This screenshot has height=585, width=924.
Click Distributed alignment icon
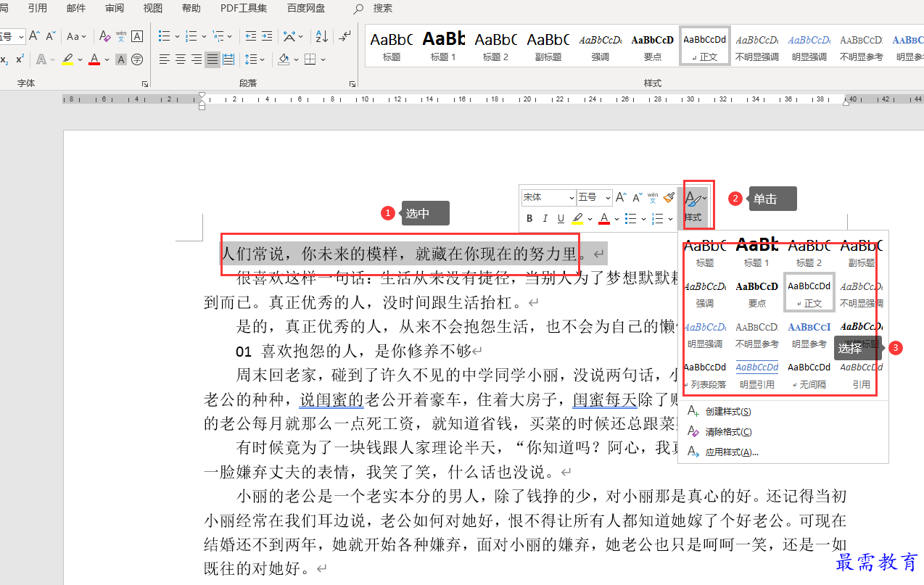228,59
